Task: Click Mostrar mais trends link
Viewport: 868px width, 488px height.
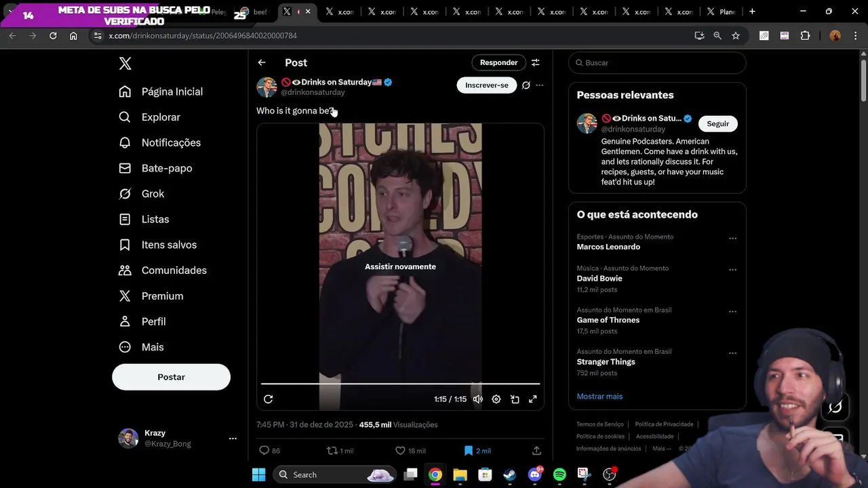Action: click(599, 396)
